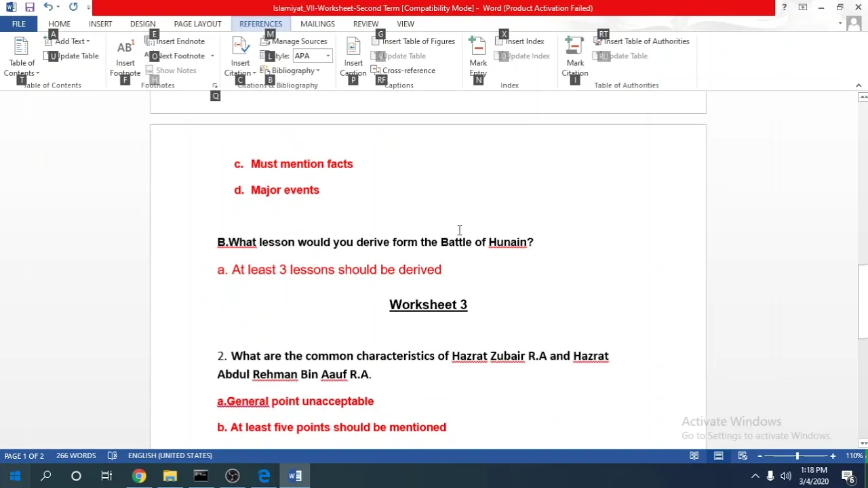Click Insert Index

click(519, 41)
